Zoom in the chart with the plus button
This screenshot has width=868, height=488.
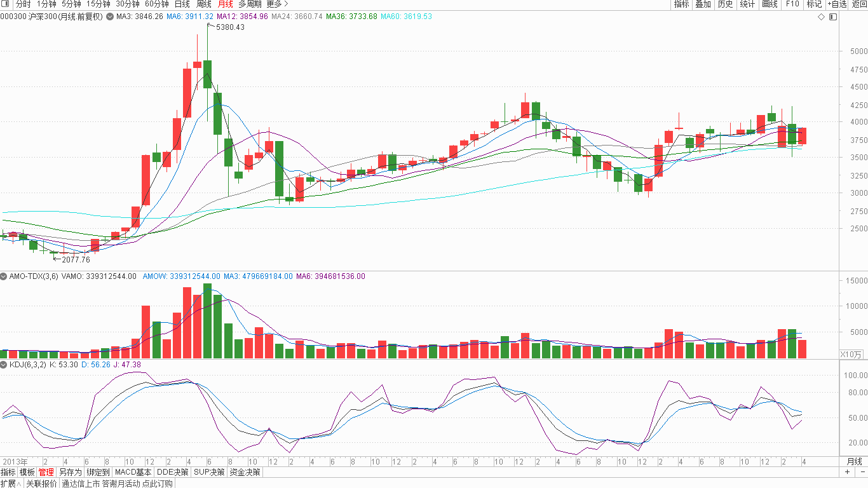848,472
